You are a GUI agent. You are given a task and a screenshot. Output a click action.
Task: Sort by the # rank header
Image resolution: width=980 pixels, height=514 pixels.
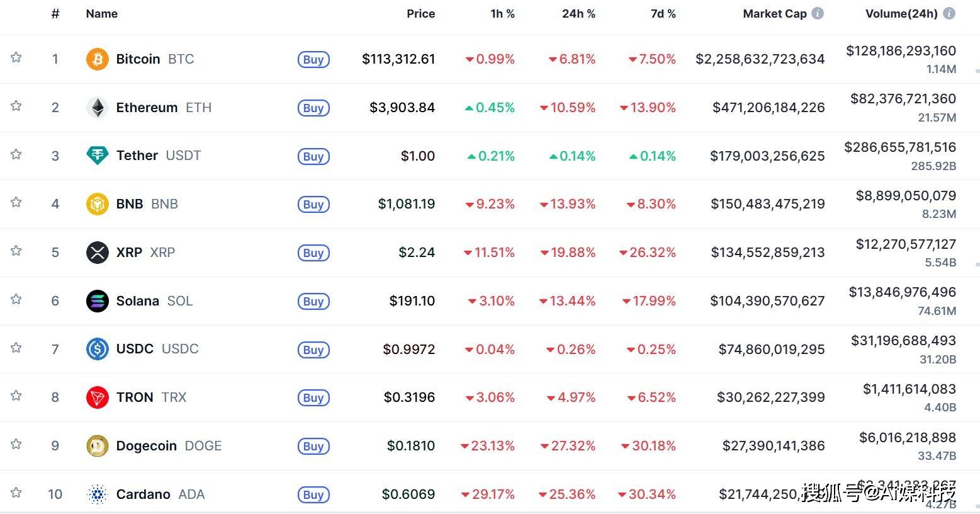[55, 13]
